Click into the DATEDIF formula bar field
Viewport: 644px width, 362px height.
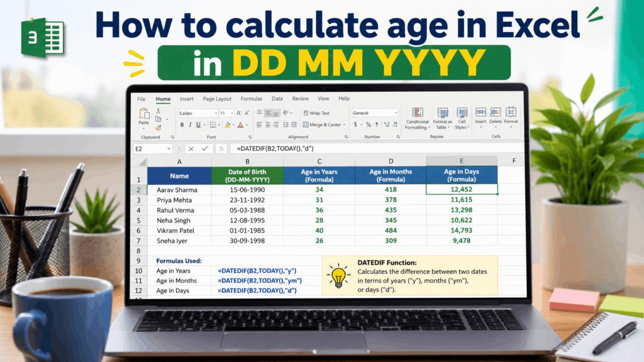pyautogui.click(x=376, y=148)
